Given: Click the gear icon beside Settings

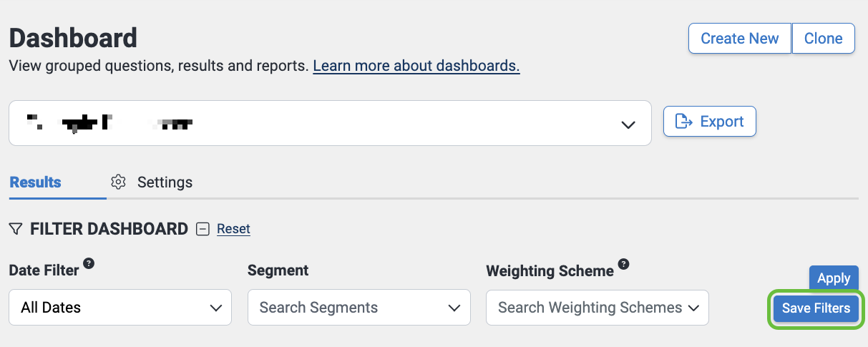Looking at the screenshot, I should (x=119, y=182).
